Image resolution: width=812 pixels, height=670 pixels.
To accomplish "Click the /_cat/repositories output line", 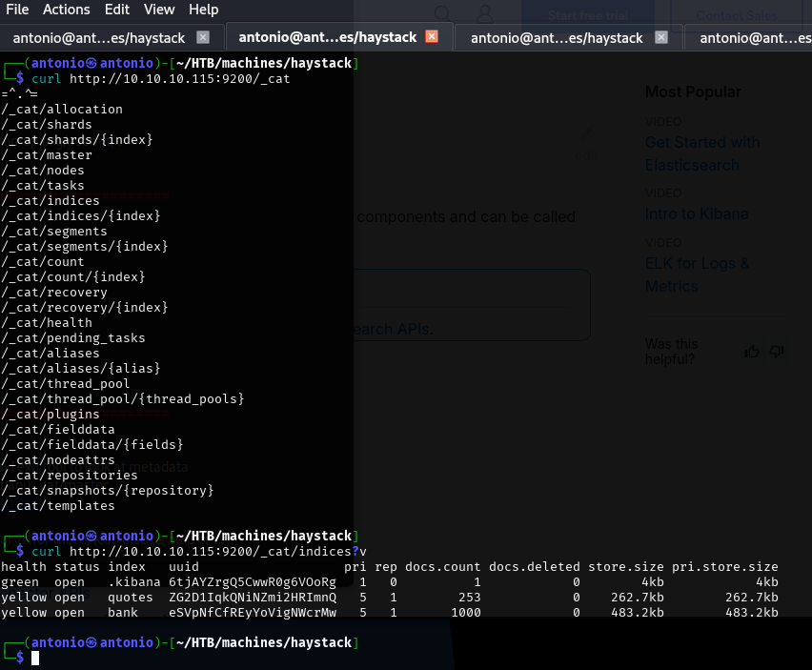I will tap(70, 476).
